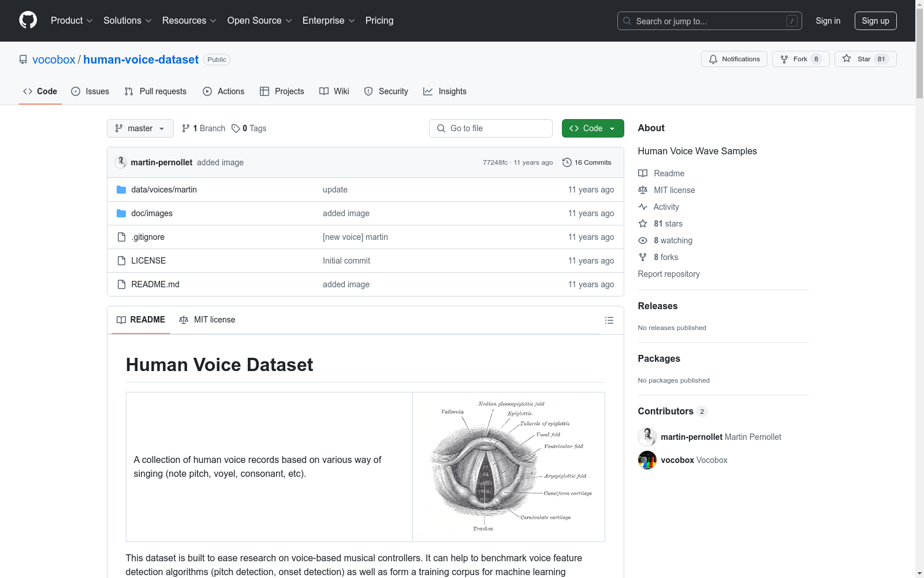
Task: Expand the Enterprise menu
Action: coord(329,21)
